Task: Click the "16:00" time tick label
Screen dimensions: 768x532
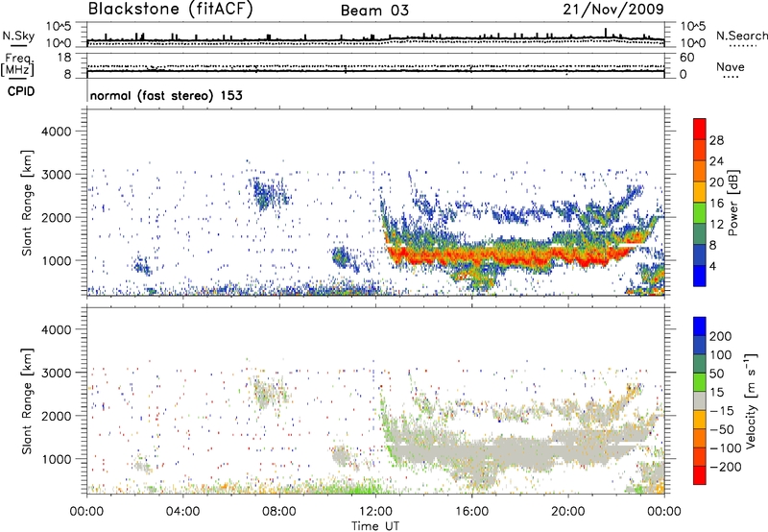Action: tap(471, 512)
